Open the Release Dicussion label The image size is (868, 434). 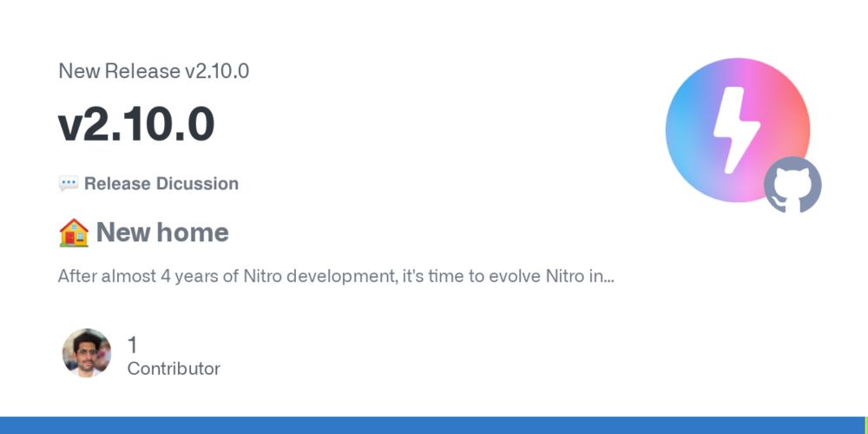coord(161,184)
